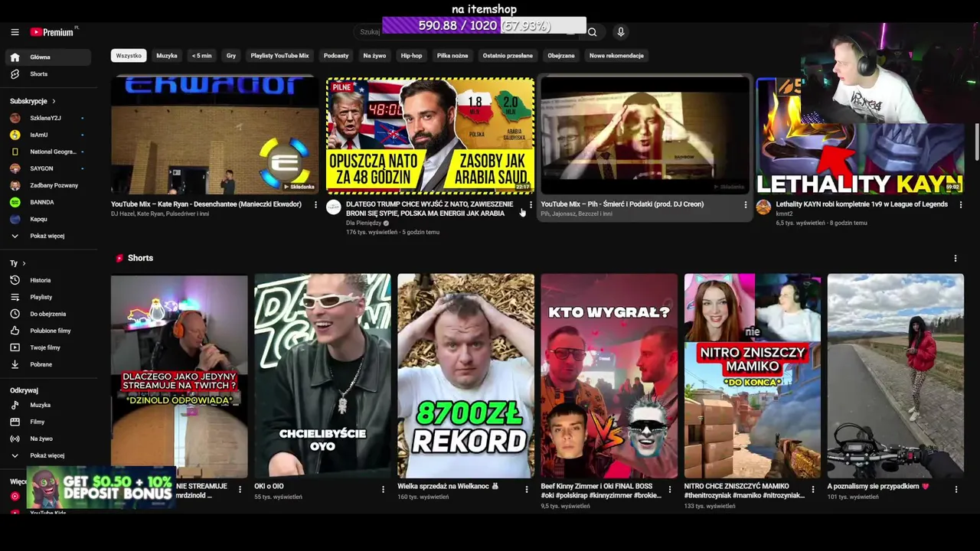
Task: Open SAYGON subscription channel
Action: [x=48, y=168]
